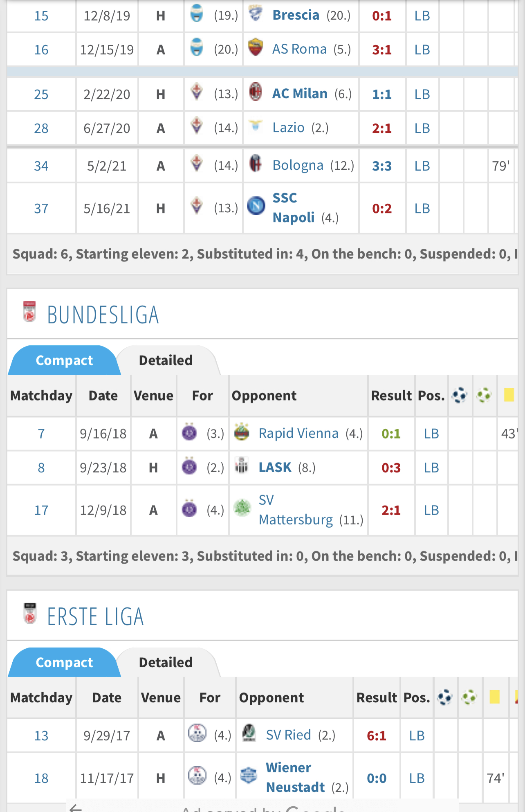
Task: Open the Lazio opponent link
Action: tap(289, 128)
